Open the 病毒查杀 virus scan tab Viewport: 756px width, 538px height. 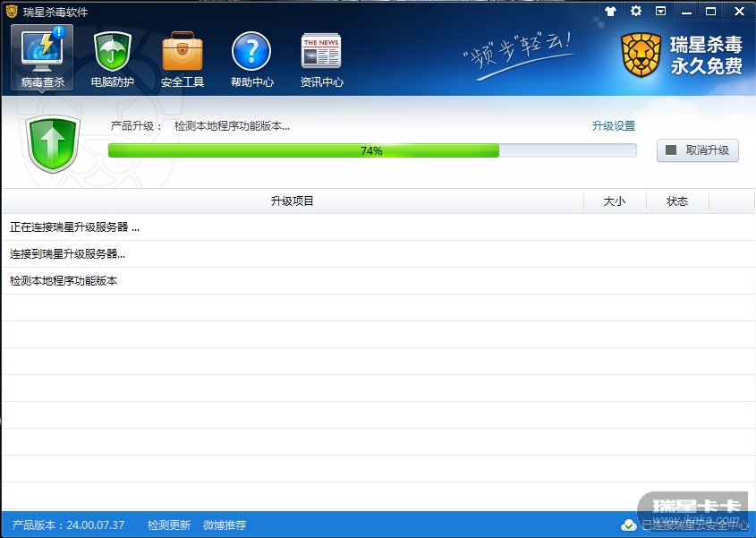[42, 57]
